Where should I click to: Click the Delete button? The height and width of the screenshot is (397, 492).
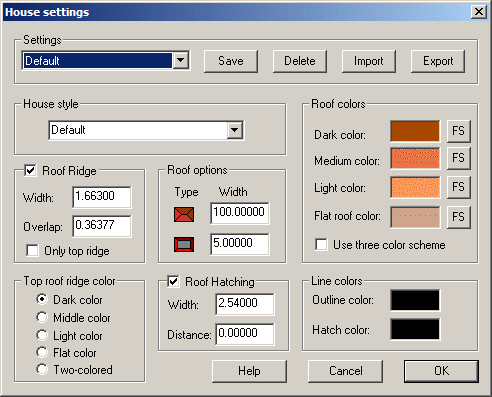point(300,61)
